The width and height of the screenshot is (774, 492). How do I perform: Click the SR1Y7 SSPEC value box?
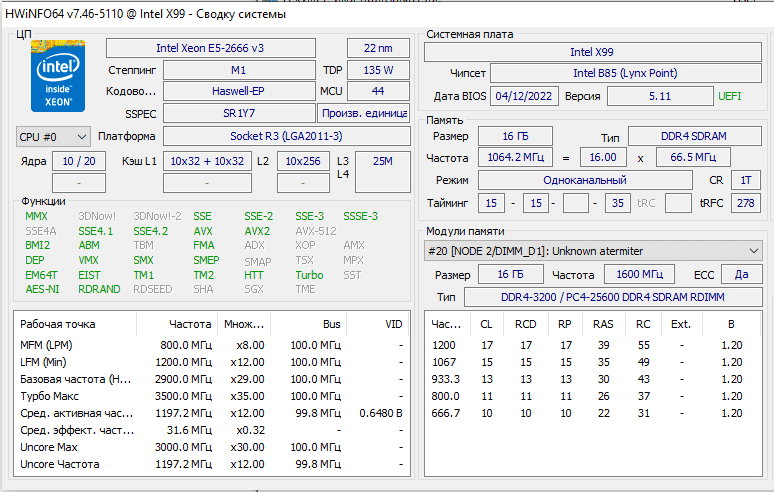click(238, 113)
